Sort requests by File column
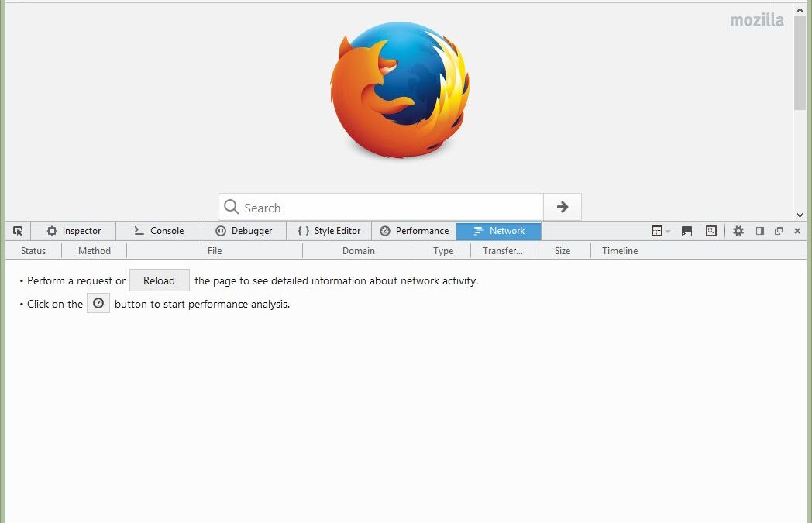Viewport: 812px width, 523px height. pyautogui.click(x=215, y=250)
